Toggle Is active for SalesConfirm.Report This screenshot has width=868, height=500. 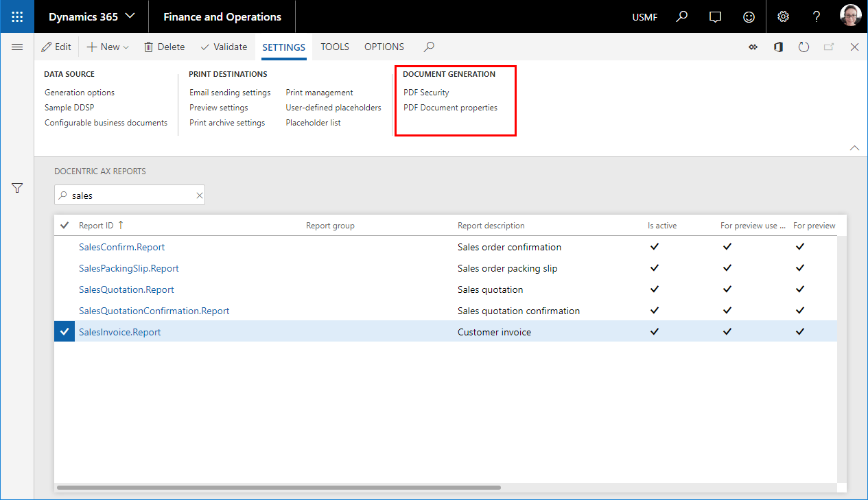click(x=655, y=247)
